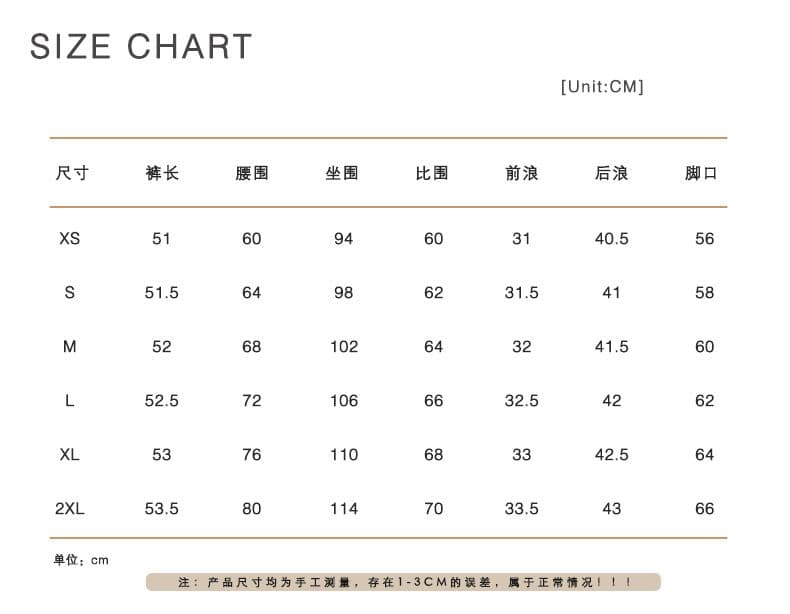Click the 40.5 back rise value
Viewport: 790px width, 614px height.
[612, 238]
